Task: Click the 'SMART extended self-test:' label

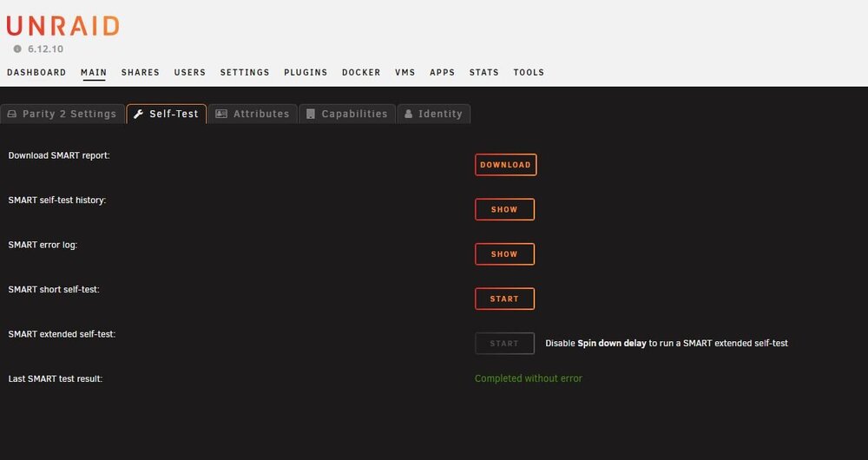Action: click(x=62, y=334)
